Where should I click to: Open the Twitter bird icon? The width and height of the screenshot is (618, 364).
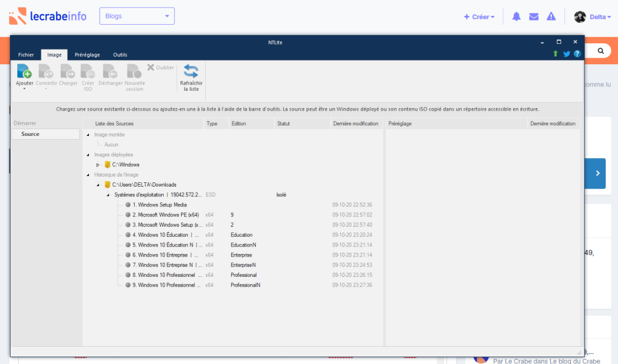pyautogui.click(x=566, y=54)
